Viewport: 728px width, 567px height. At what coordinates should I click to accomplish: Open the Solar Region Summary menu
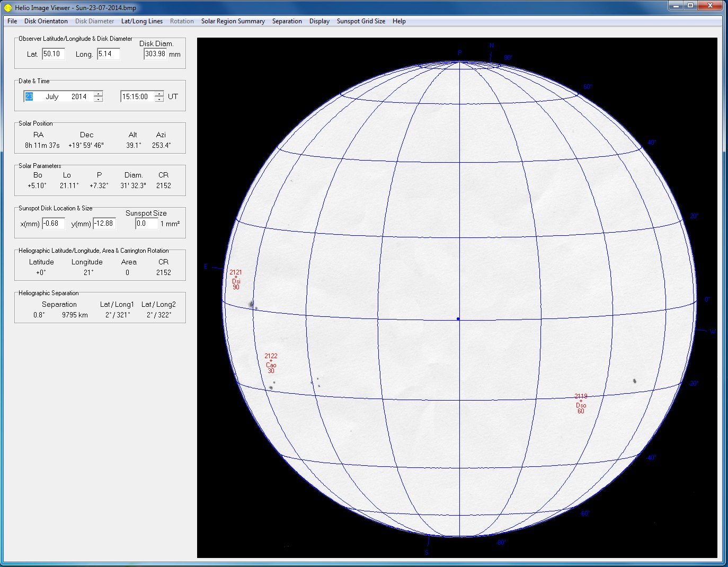233,21
